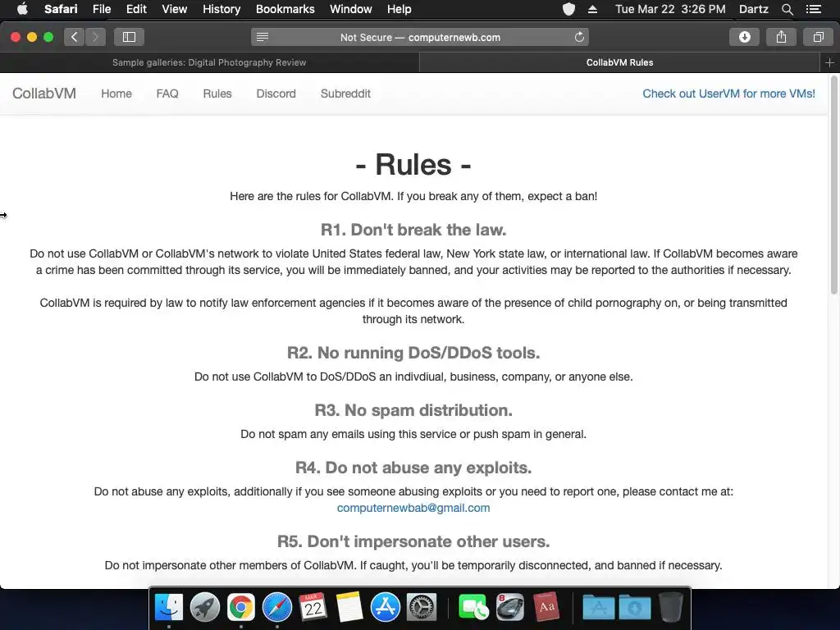Open the Bookmarks menu
This screenshot has height=630, width=840.
tap(285, 9)
